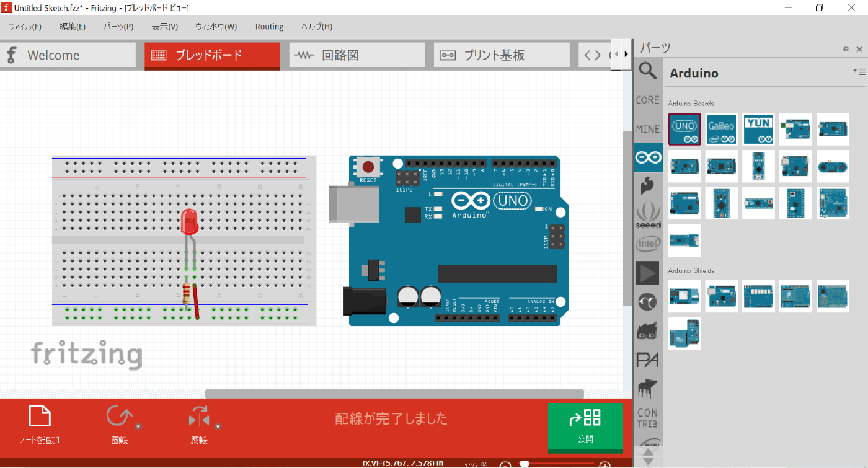Open the ウィンドウ(W) menu

pos(216,27)
